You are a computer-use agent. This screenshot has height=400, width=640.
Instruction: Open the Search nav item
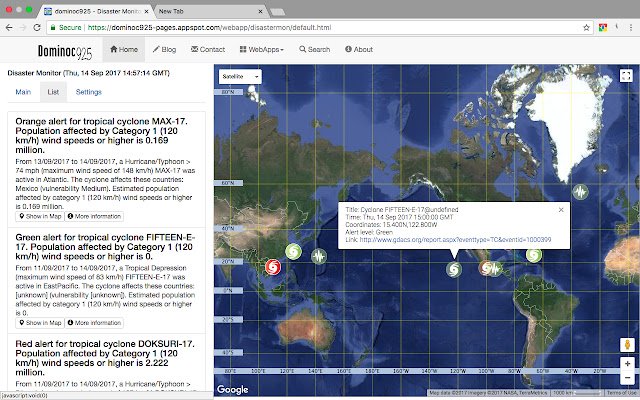[x=315, y=49]
